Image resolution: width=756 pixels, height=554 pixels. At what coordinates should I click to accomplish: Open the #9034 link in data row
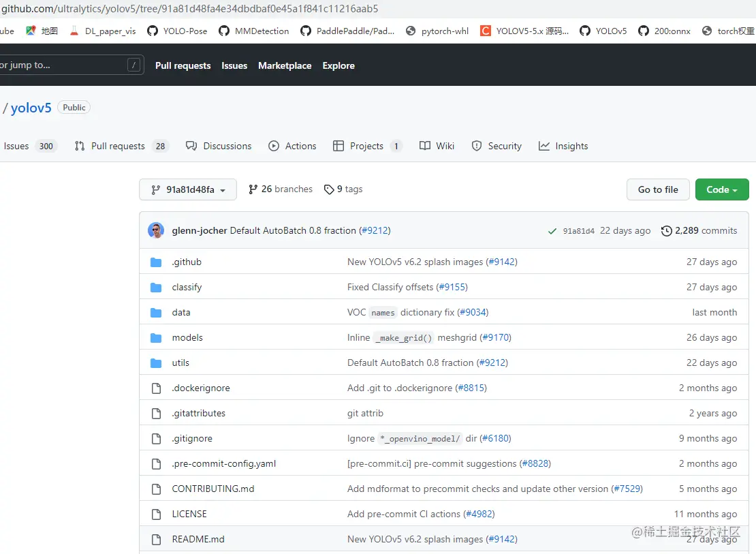pos(473,312)
